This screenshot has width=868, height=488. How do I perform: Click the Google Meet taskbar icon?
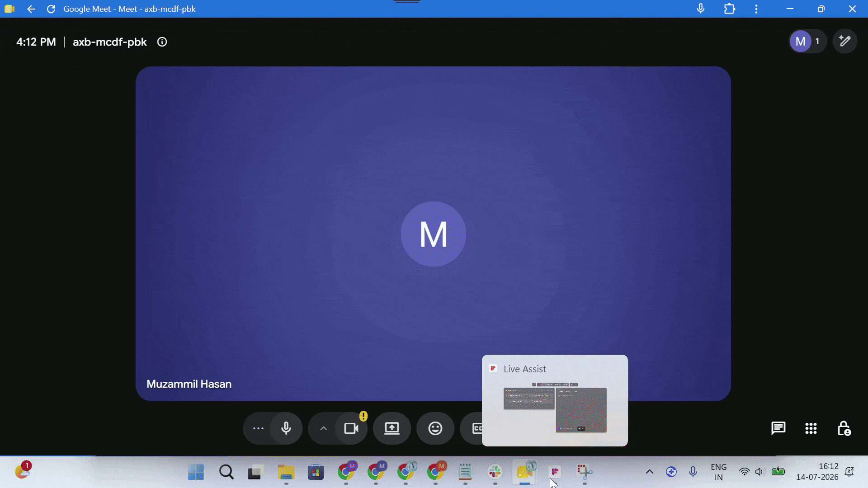pyautogui.click(x=525, y=472)
